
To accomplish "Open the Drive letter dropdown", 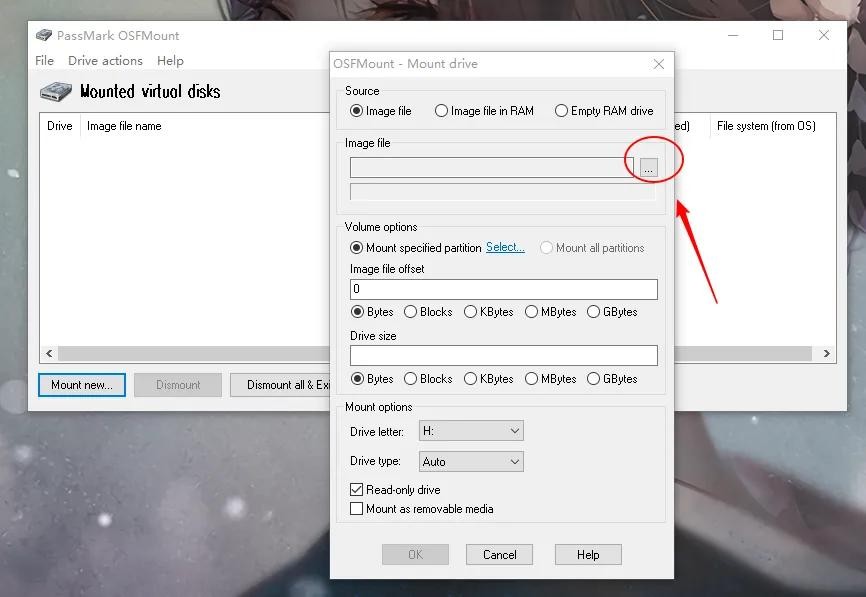I will point(471,431).
